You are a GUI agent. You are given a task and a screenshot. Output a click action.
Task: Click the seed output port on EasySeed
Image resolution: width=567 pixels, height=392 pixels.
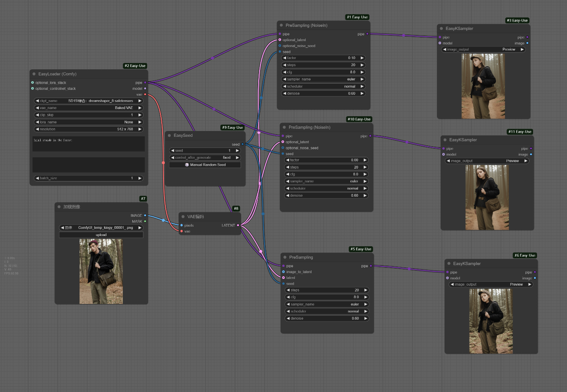243,144
